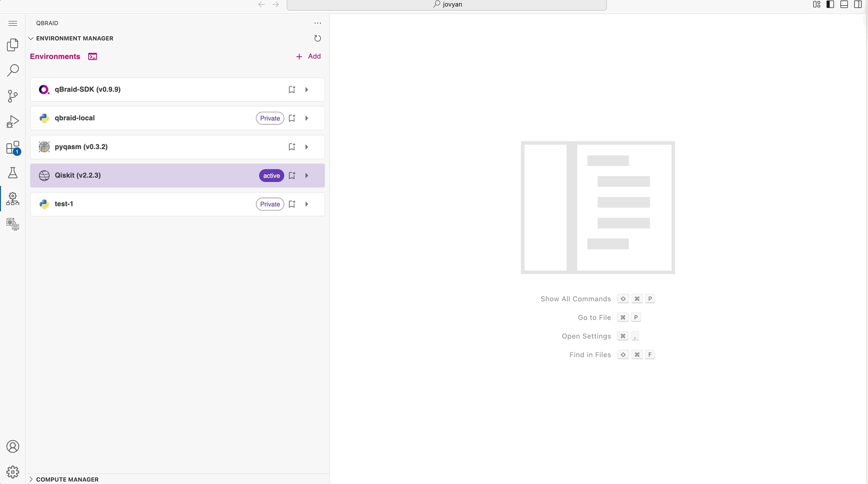Image resolution: width=868 pixels, height=484 pixels.
Task: Open the Run and Debug view
Action: pos(13,121)
